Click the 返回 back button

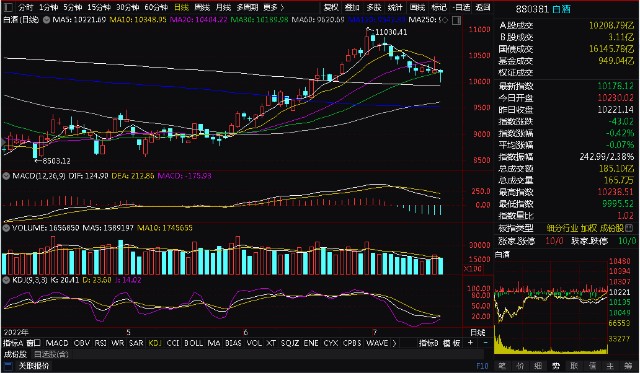[483, 7]
